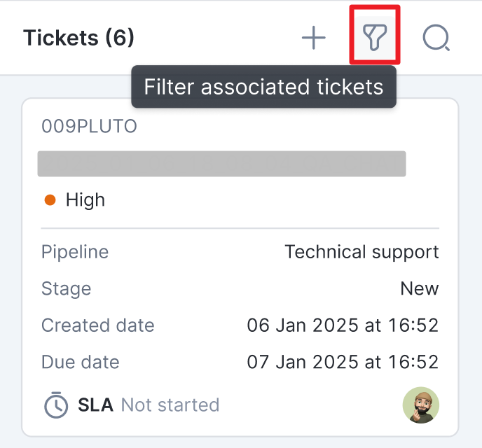Click the Due date field label
Viewport: 482px width, 448px height.
click(x=80, y=362)
